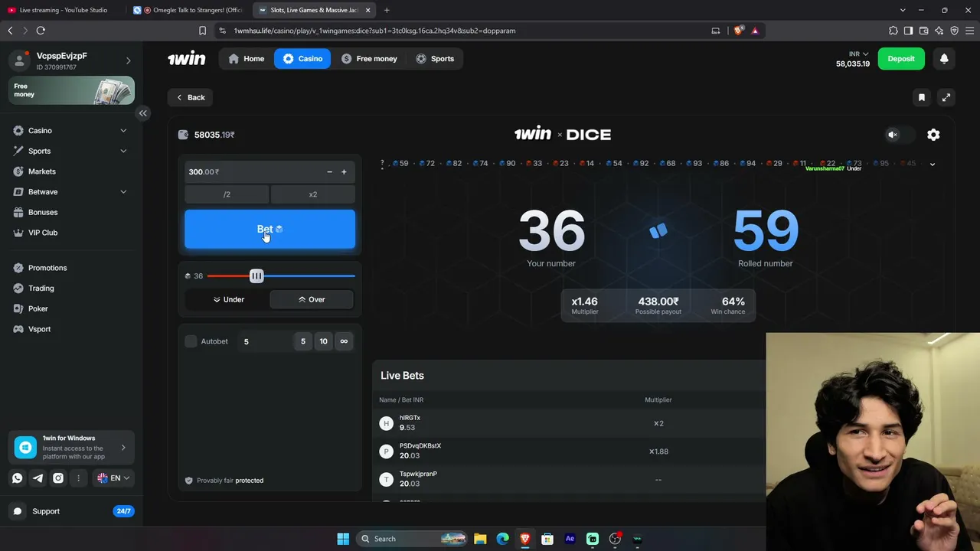Set autobet rounds to infinite

point(344,341)
